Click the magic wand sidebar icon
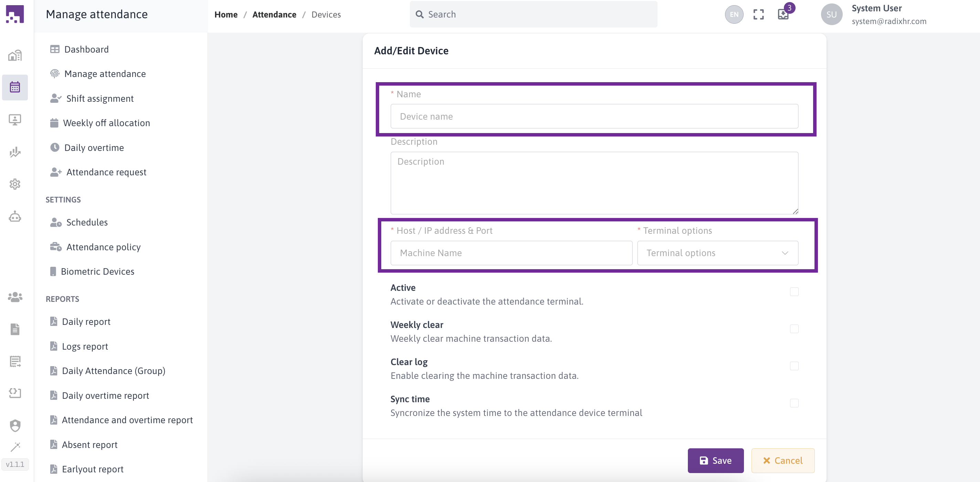This screenshot has width=980, height=482. click(x=15, y=446)
